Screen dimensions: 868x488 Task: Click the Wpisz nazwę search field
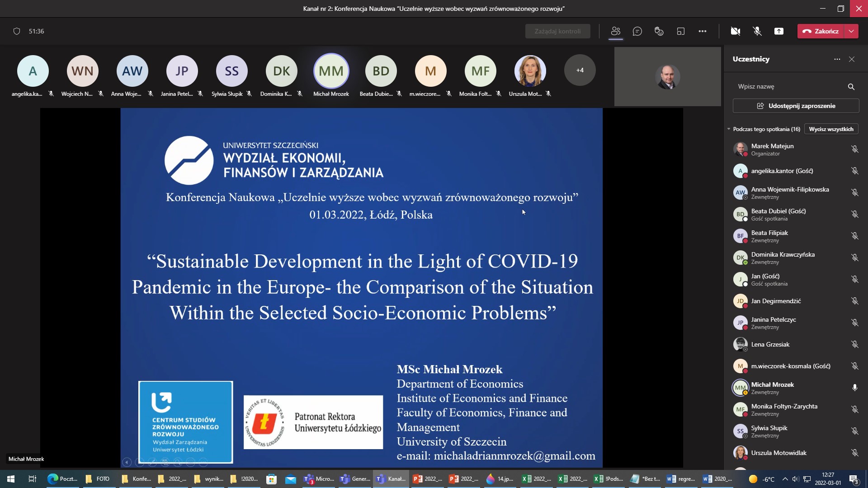[x=787, y=87]
